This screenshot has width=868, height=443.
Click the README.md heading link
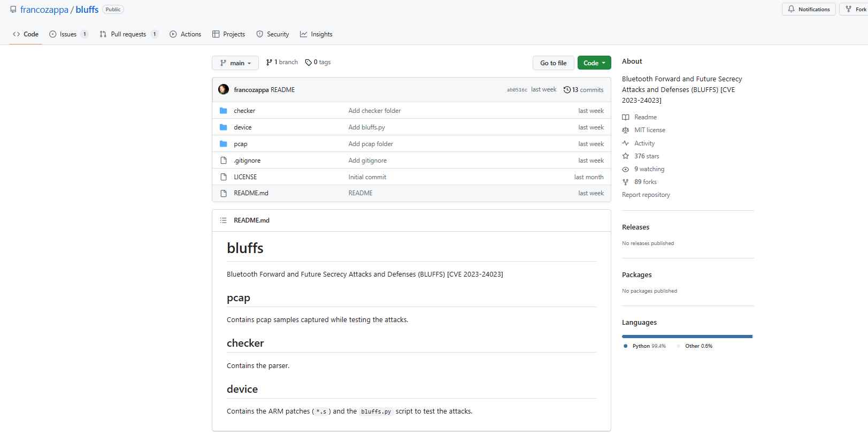(x=251, y=220)
